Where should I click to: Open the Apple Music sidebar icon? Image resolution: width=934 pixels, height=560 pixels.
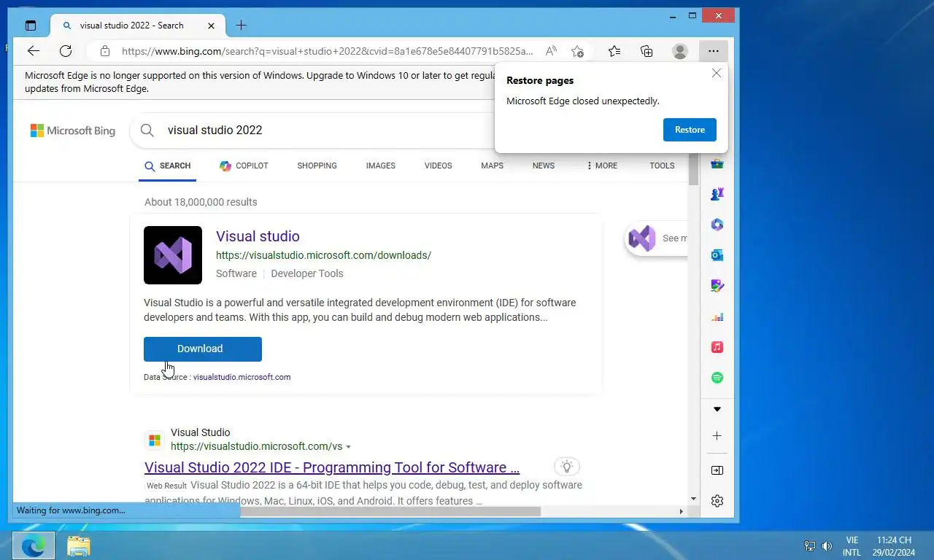tap(717, 347)
